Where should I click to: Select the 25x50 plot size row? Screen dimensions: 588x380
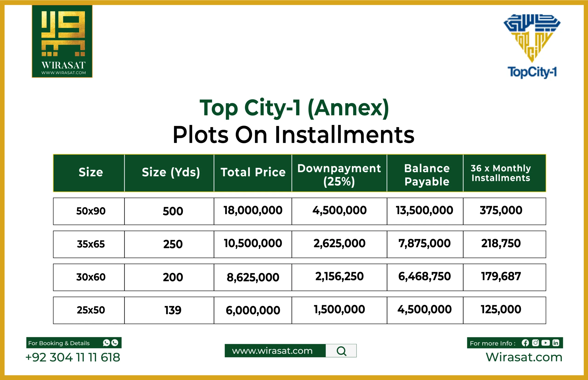91,310
